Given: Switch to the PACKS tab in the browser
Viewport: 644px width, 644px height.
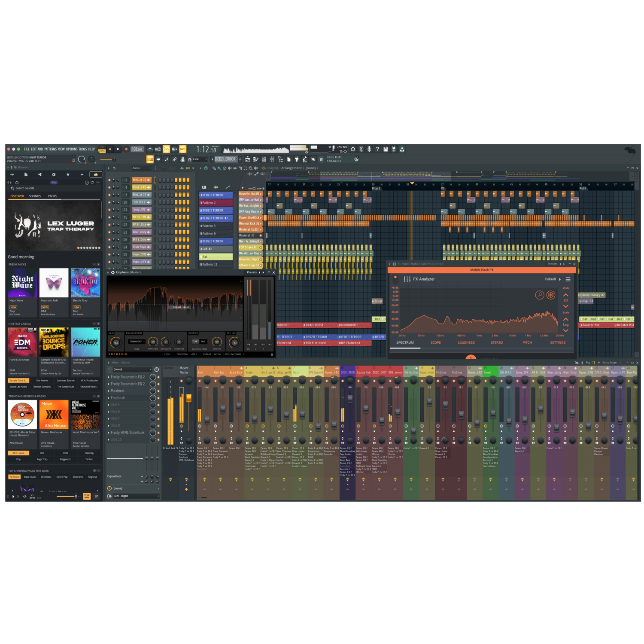Looking at the screenshot, I should [x=53, y=196].
